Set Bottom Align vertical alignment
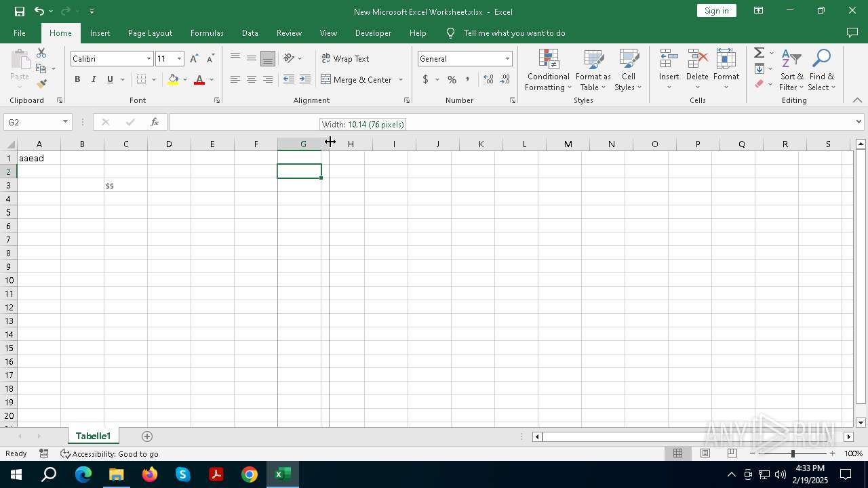 pyautogui.click(x=268, y=58)
